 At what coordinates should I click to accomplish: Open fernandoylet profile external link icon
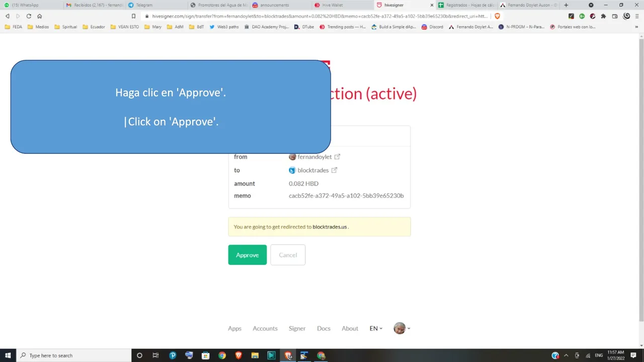tap(338, 157)
